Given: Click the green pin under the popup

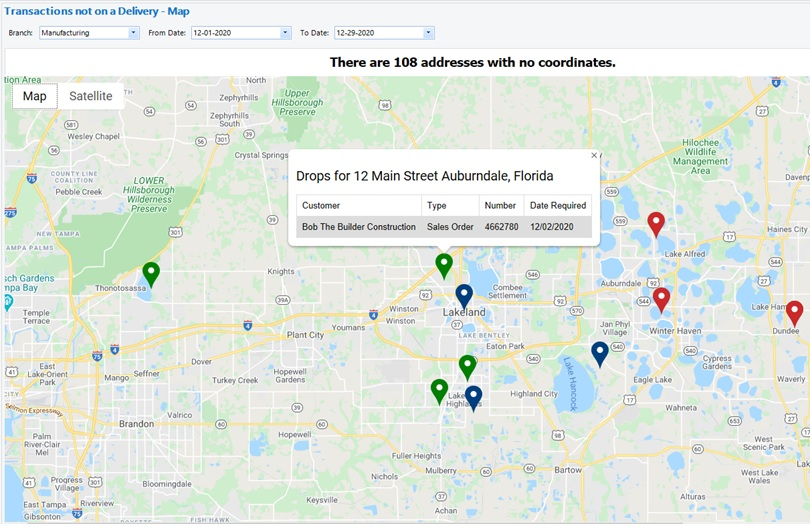Looking at the screenshot, I should coord(444,265).
